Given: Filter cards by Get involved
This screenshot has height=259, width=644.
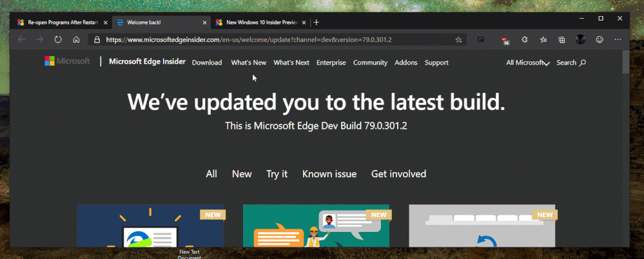Looking at the screenshot, I should coord(398,174).
